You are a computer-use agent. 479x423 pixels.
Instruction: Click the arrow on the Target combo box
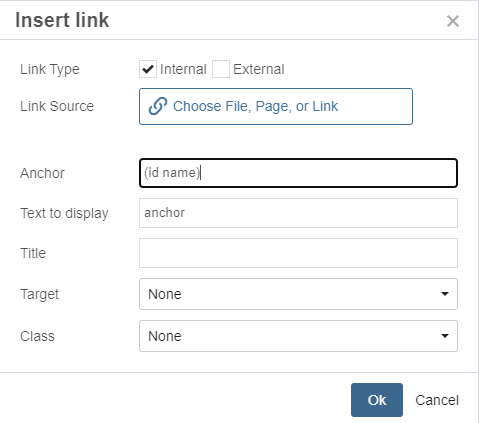pos(445,294)
